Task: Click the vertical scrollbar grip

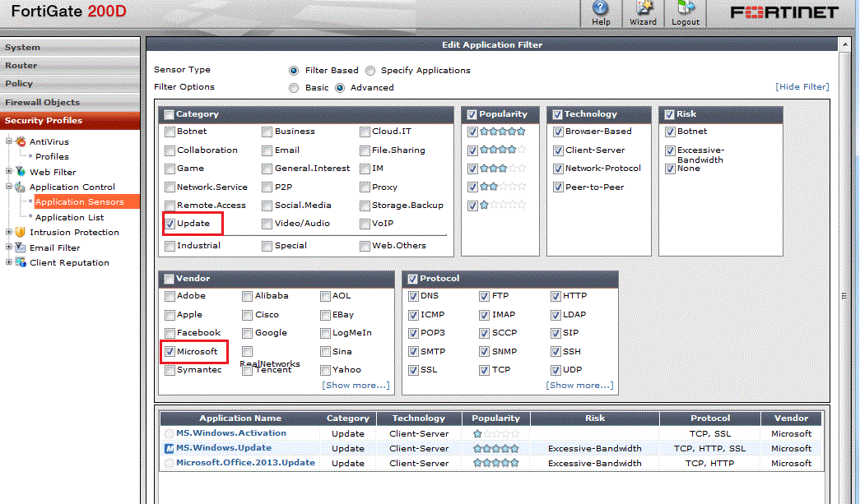Action: 844,296
